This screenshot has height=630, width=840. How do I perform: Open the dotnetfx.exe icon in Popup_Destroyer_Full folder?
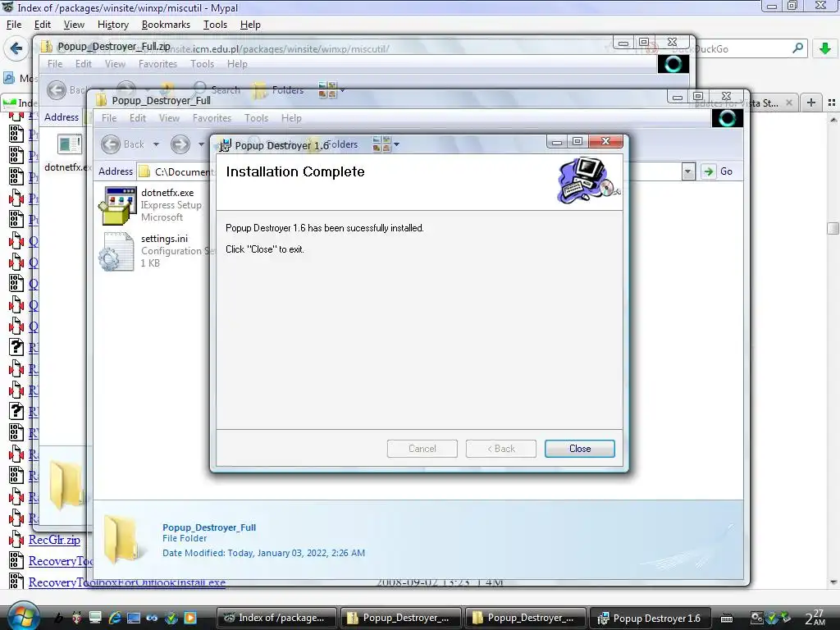point(117,205)
